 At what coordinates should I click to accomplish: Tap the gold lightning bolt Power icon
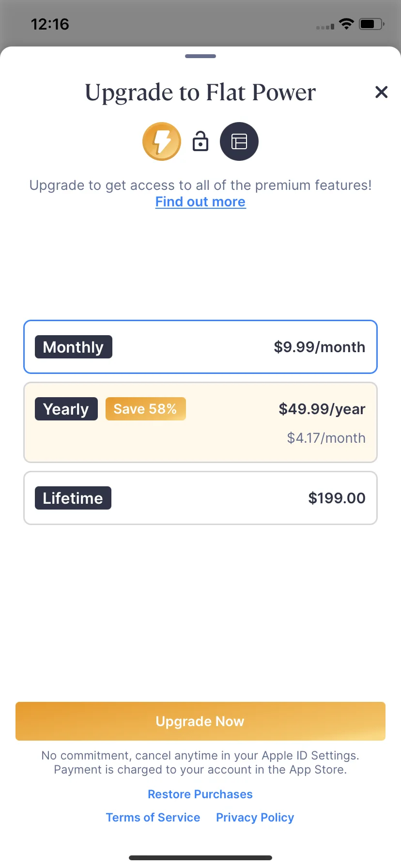(162, 141)
